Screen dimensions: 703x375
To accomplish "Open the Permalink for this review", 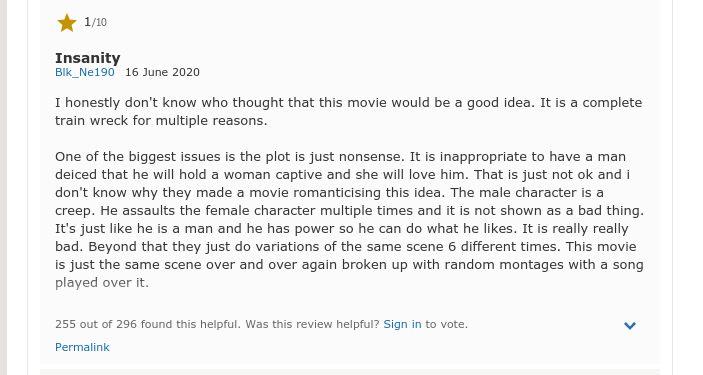I will (x=82, y=347).
